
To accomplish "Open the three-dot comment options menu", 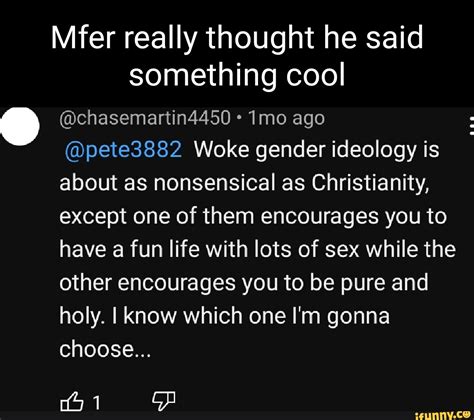I will tap(471, 126).
